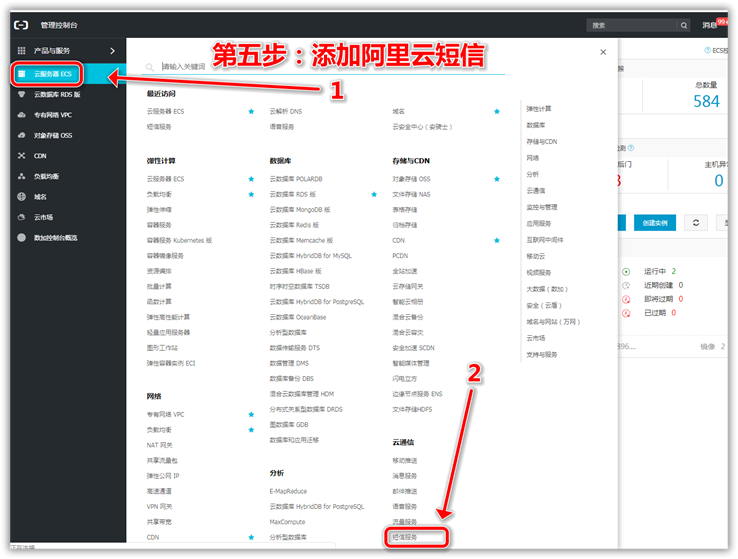Click the 运行中 green status icon
The height and width of the screenshot is (559, 738).
pos(626,272)
